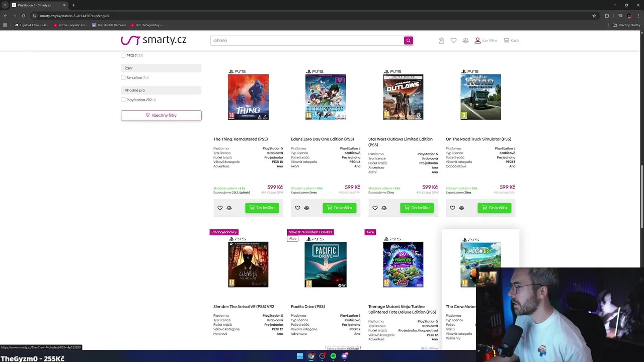Screen dimensions: 644x362
Task: Open The Thing: Remastered (PS5) title link
Action: click(x=240, y=139)
